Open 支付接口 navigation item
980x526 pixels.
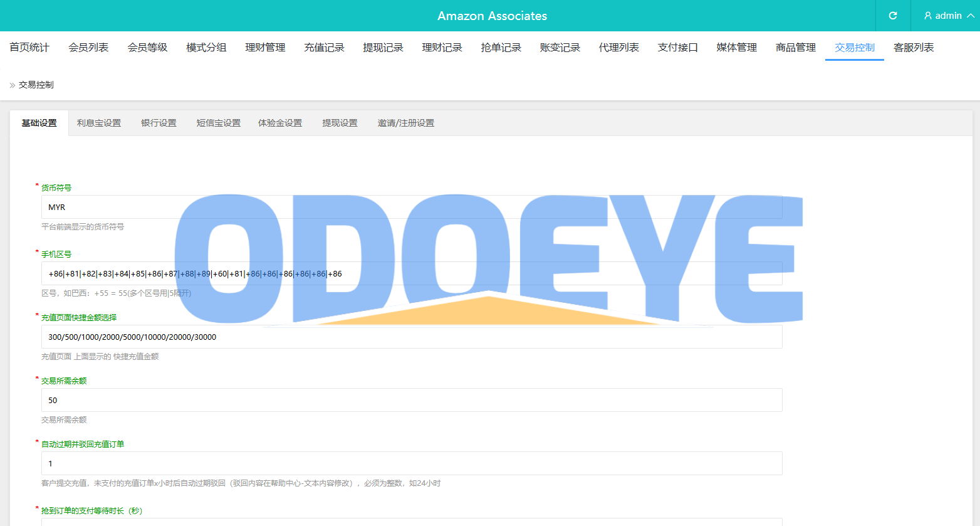click(677, 48)
